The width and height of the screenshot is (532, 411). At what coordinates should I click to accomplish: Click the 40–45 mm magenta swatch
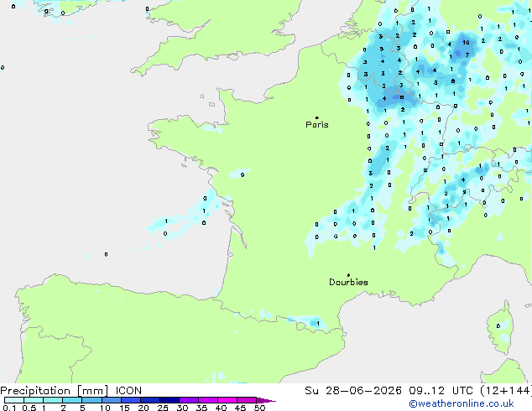tap(227, 400)
